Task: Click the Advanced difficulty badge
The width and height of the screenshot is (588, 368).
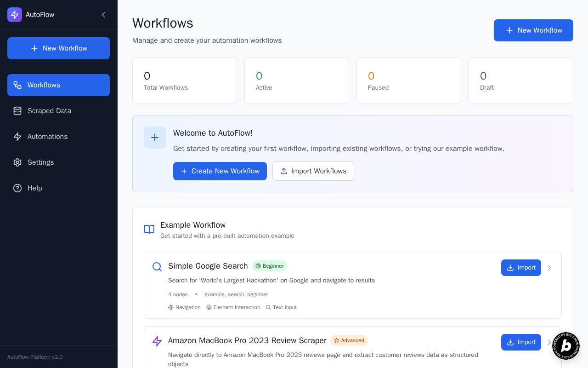Action: (x=349, y=340)
